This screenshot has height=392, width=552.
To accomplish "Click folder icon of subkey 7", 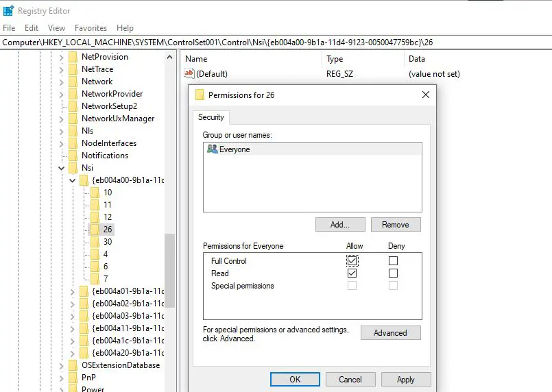I will (95, 279).
